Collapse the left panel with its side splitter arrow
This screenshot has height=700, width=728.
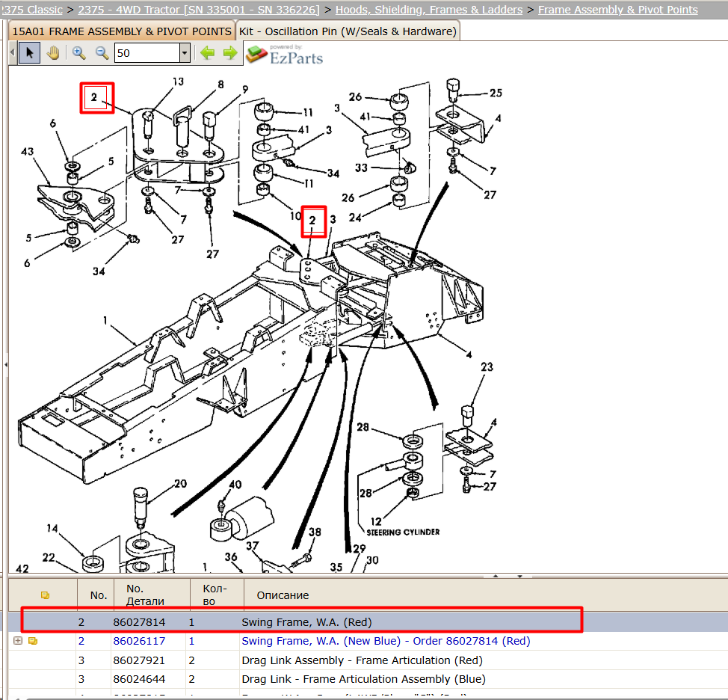click(5, 365)
